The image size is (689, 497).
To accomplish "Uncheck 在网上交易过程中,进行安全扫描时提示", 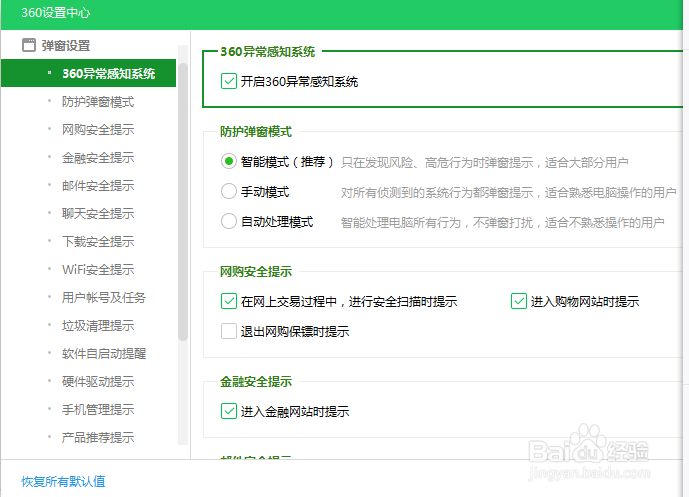I will 228,301.
